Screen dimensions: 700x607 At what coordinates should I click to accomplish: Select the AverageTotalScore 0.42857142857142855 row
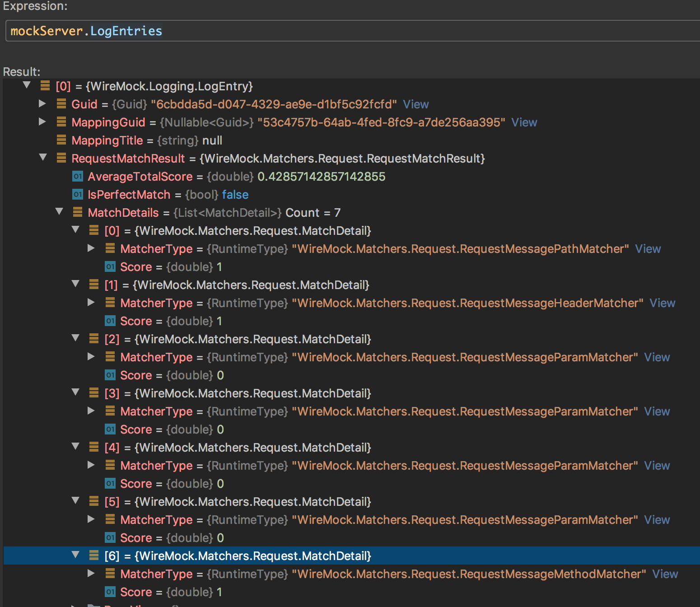(352, 177)
